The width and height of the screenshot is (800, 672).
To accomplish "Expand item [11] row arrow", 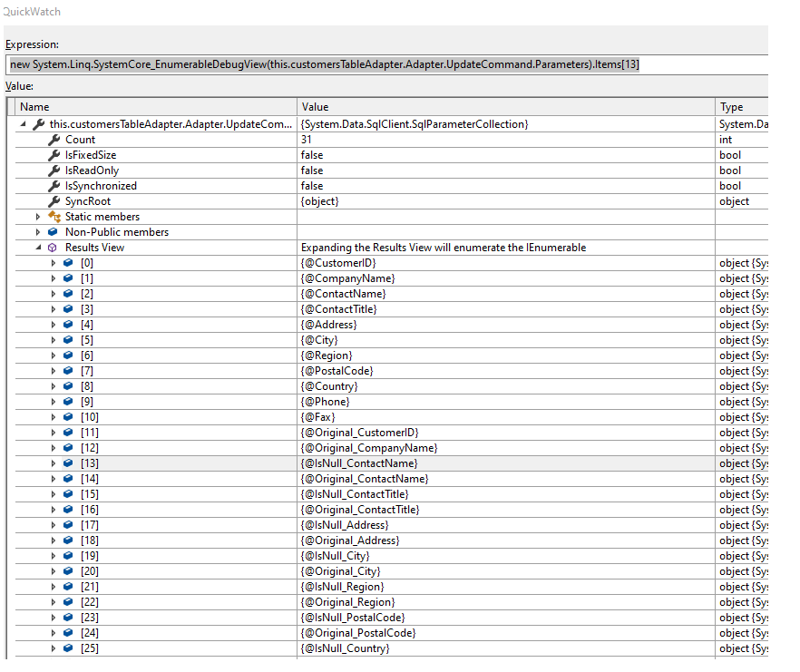I will [53, 433].
